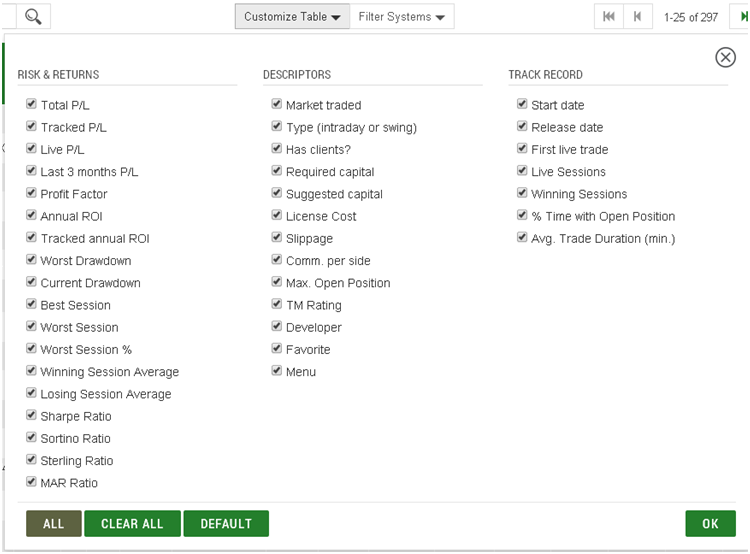Toggle the Live P/L checkbox

(x=31, y=148)
